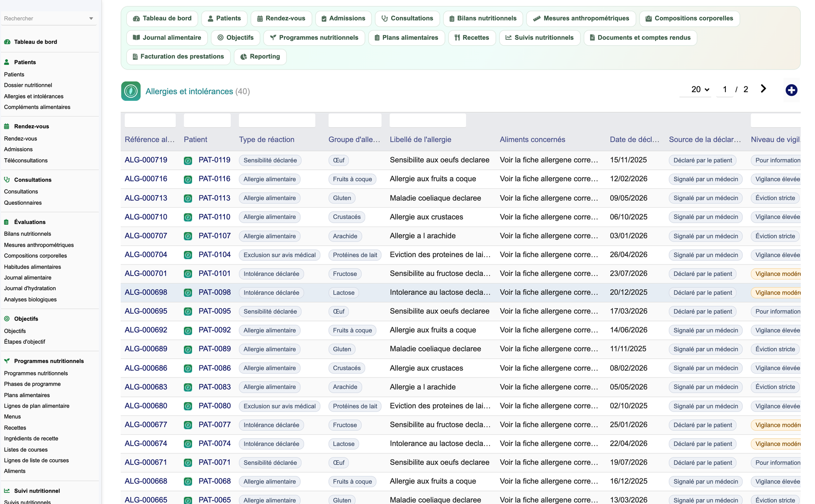Open Compositions corporelles top tab
The width and height of the screenshot is (815, 504).
[689, 18]
